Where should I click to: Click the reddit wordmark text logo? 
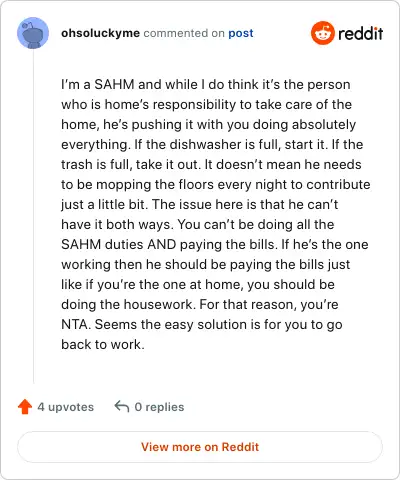pyautogui.click(x=360, y=33)
